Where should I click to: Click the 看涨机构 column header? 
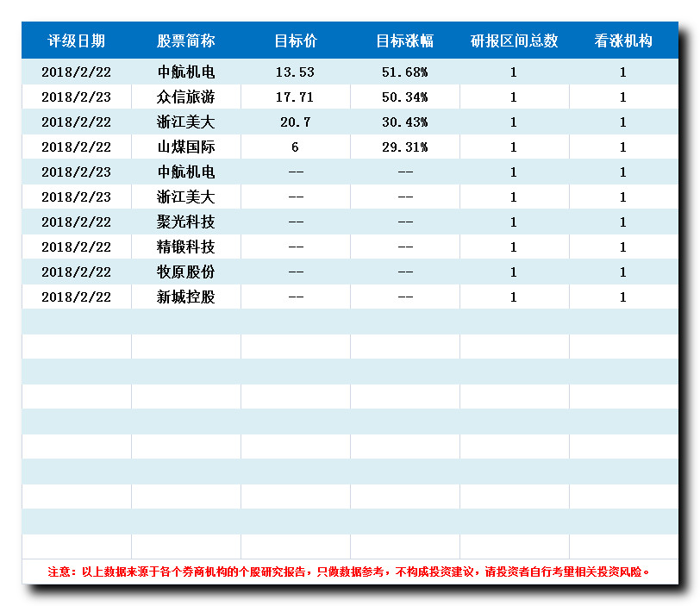coord(623,41)
